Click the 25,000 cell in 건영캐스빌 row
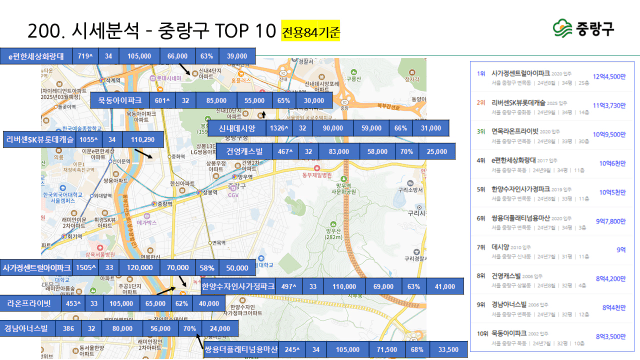The image size is (640, 360). point(437,151)
